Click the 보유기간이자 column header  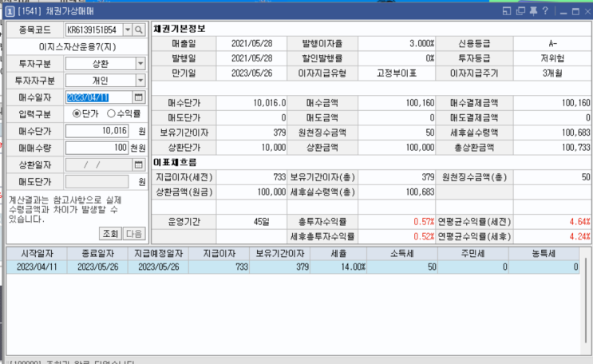pyautogui.click(x=280, y=254)
